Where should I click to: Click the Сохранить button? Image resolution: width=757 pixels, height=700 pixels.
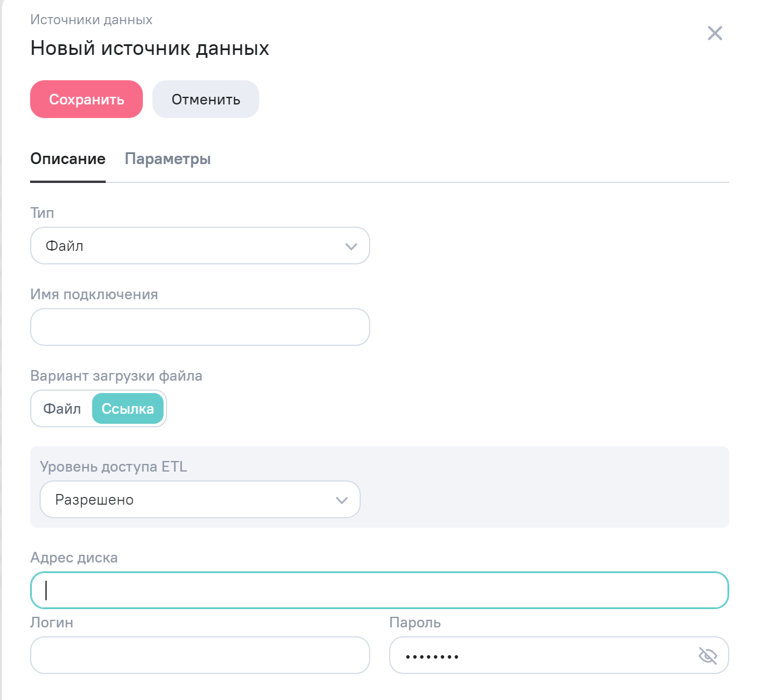click(86, 99)
